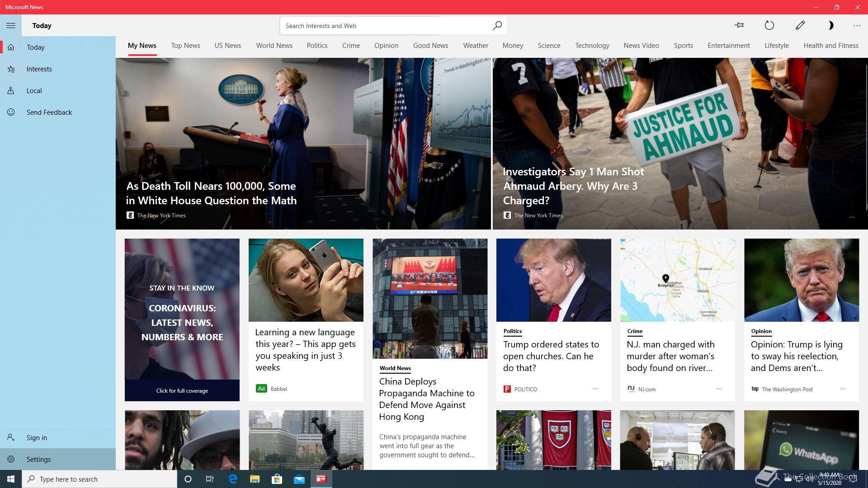868x488 pixels.
Task: Open Opinion: Trump is lying article
Action: pyautogui.click(x=797, y=356)
